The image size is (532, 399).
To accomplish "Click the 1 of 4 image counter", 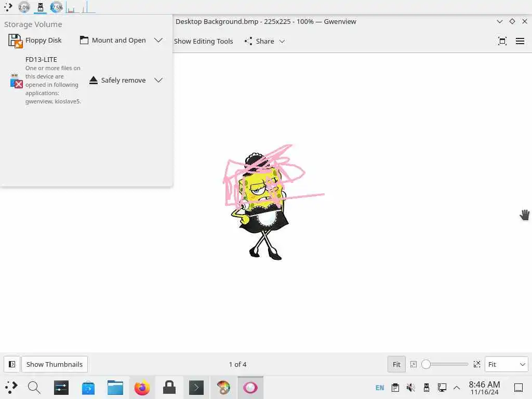I will click(x=237, y=364).
